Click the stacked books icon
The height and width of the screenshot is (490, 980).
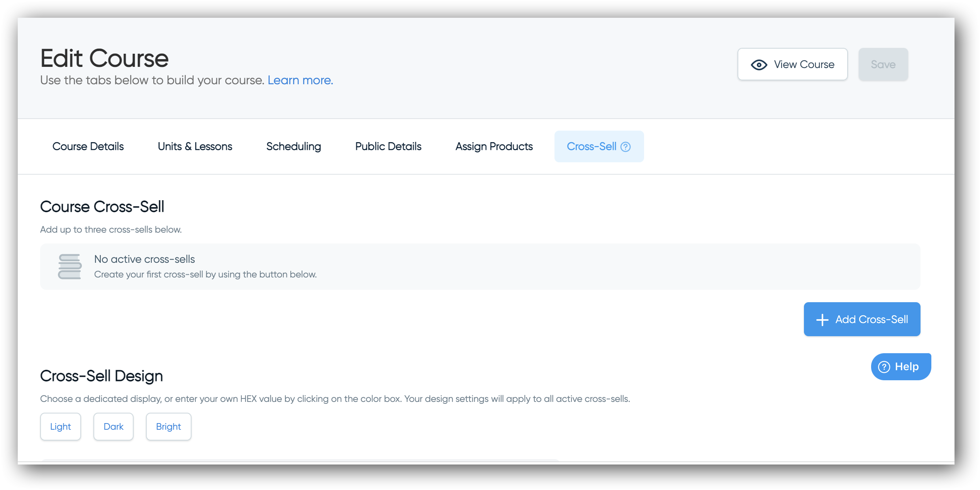[70, 267]
